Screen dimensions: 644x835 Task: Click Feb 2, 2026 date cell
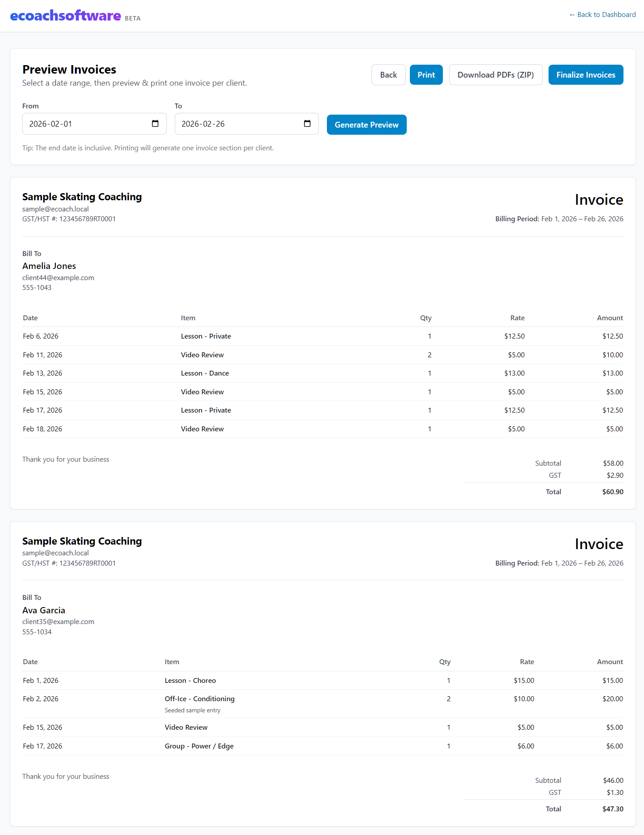41,699
